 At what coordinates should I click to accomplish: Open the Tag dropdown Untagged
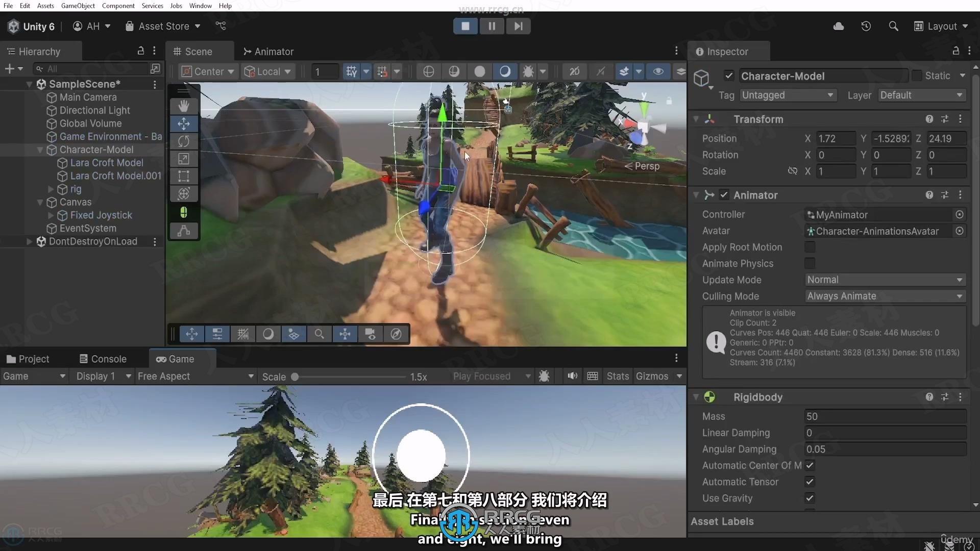(788, 95)
